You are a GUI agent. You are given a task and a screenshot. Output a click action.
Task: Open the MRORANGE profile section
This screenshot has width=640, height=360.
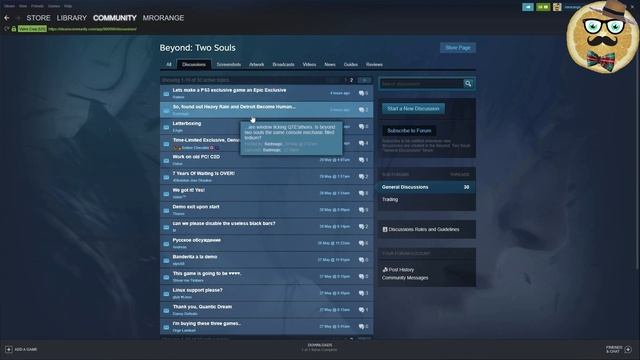163,18
